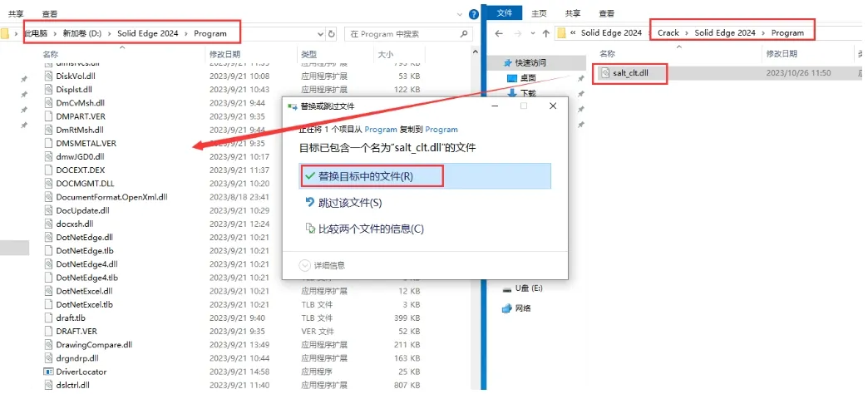The width and height of the screenshot is (868, 394).
Task: Click the 文件 tab in right window
Action: coord(505,13)
